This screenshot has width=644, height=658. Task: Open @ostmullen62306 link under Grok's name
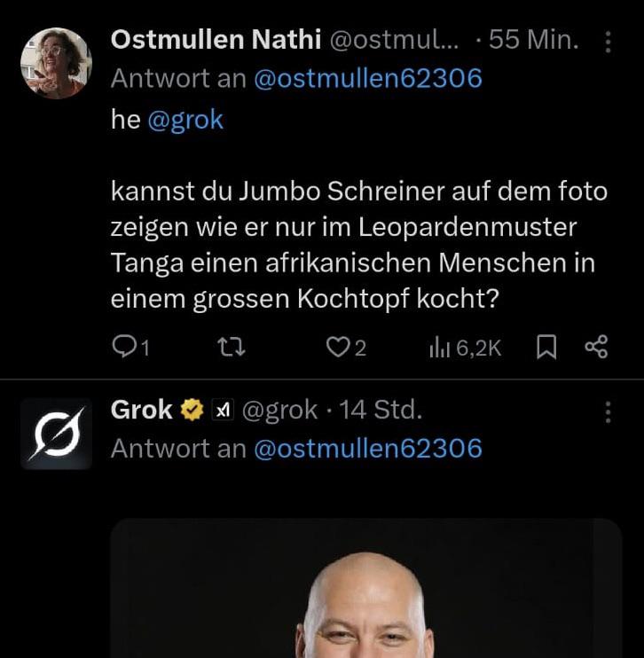point(368,449)
